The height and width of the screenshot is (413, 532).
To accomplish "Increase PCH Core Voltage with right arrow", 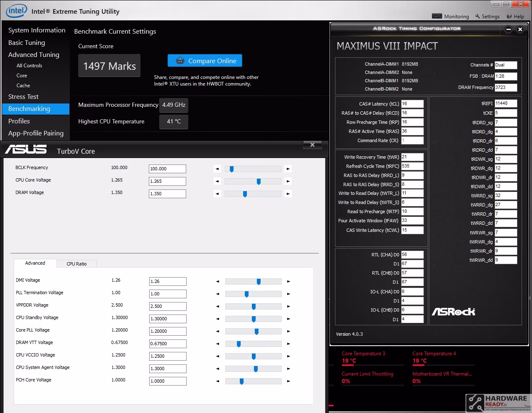I will click(288, 381).
